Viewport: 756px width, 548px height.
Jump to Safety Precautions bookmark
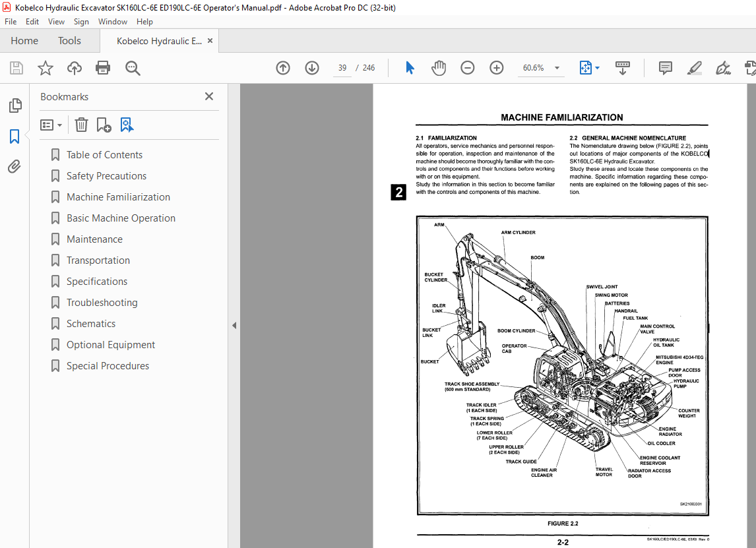[x=107, y=176]
